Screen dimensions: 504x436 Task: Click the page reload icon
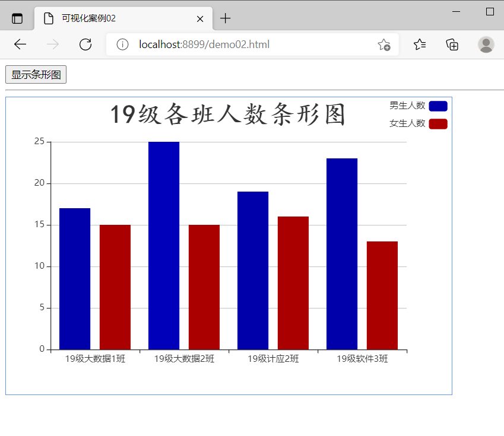(x=85, y=44)
